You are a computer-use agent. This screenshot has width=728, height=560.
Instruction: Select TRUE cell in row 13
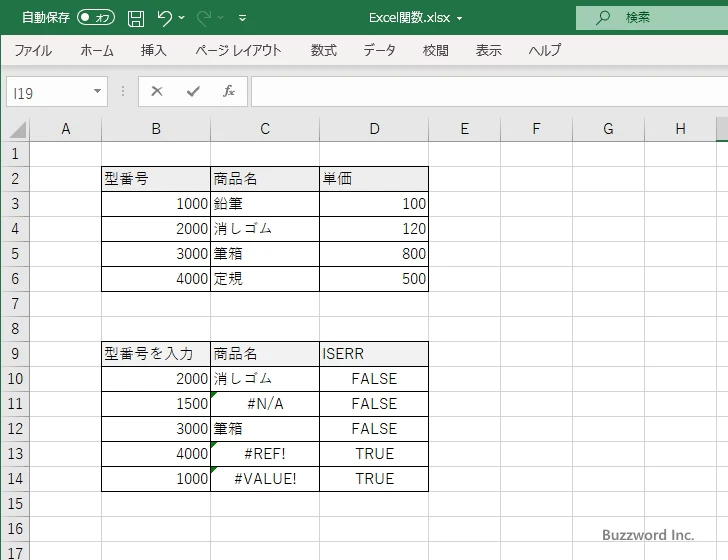pos(374,454)
